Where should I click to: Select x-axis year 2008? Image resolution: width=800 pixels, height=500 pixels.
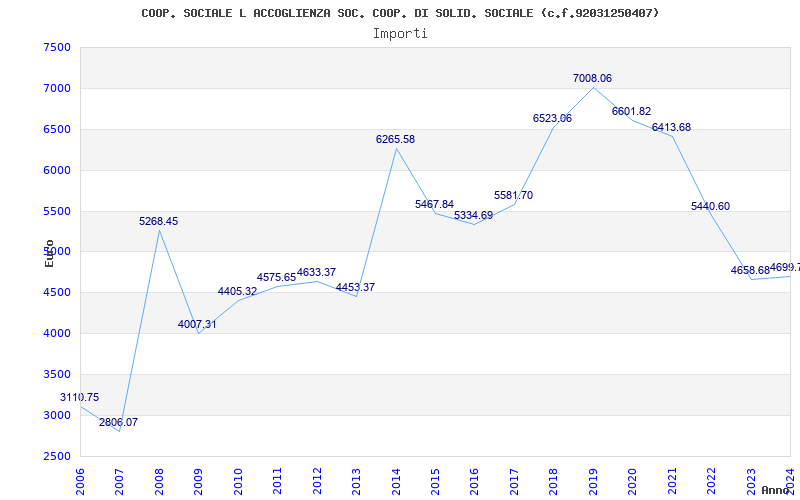point(159,481)
